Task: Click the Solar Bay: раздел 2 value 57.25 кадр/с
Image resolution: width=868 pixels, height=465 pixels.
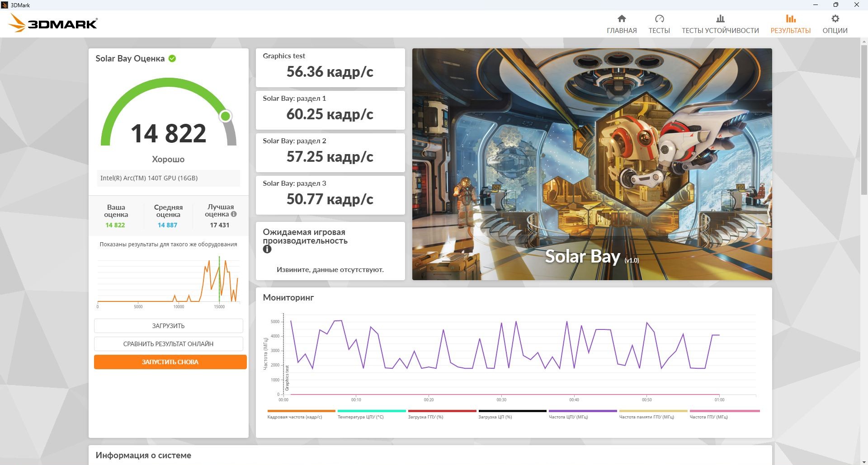Action: coord(330,157)
